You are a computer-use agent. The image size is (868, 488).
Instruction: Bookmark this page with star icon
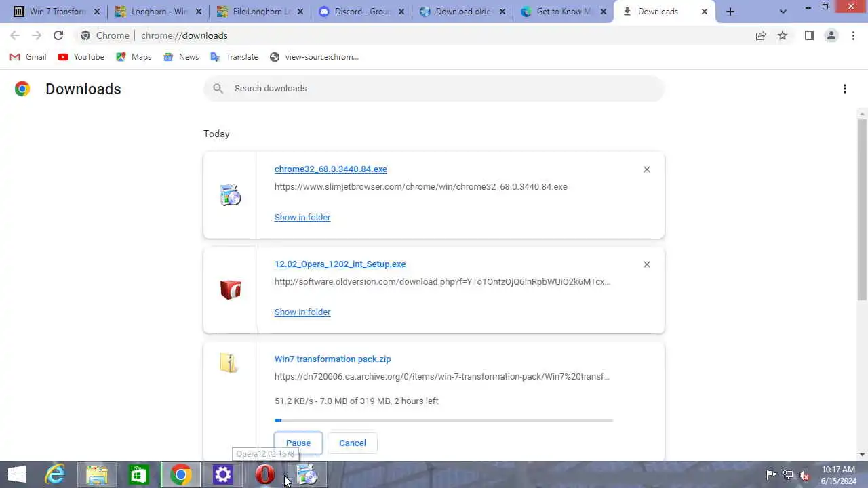click(x=783, y=35)
